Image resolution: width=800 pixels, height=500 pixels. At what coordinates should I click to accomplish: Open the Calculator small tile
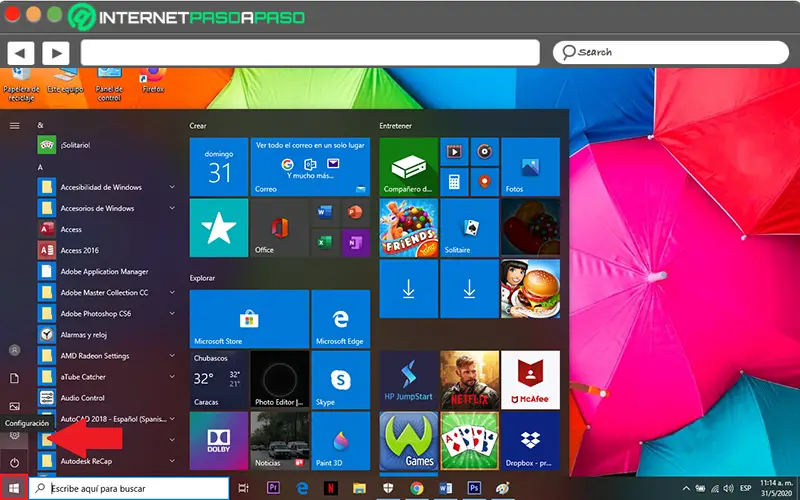(x=454, y=182)
